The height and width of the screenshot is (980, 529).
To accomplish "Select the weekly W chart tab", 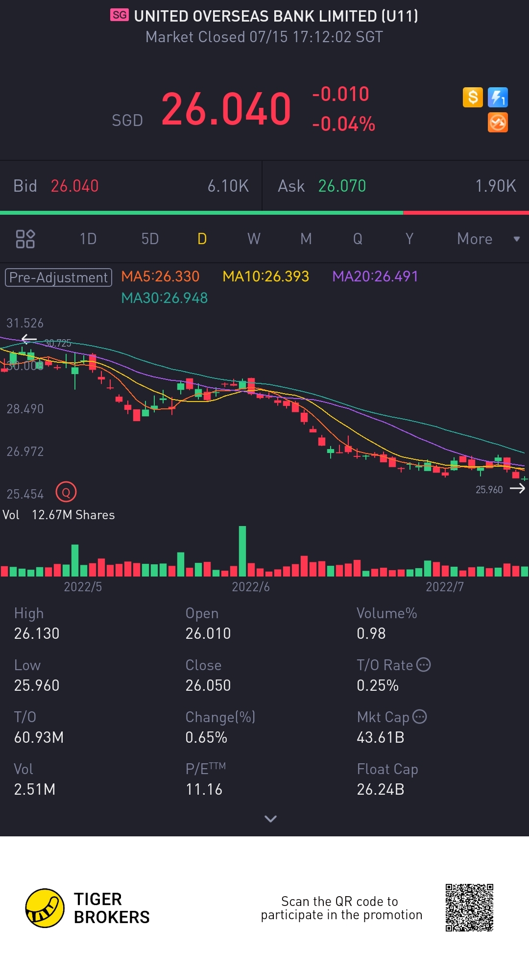I will click(254, 239).
